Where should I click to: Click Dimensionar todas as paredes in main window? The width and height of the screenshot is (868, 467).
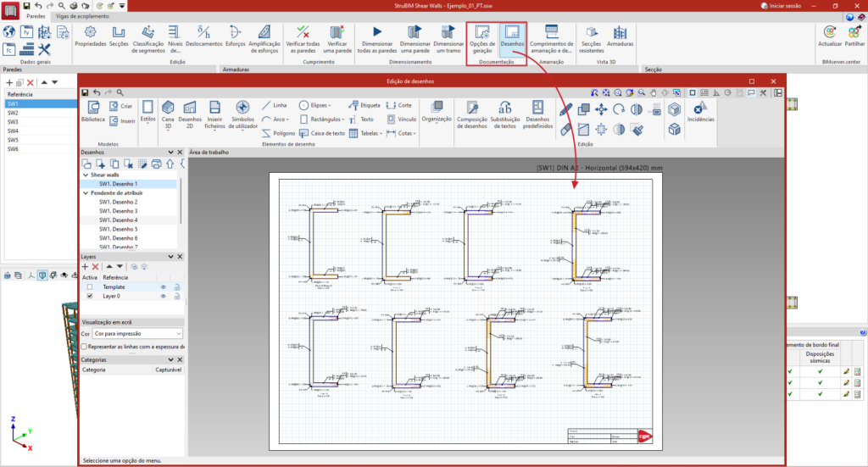tap(377, 39)
